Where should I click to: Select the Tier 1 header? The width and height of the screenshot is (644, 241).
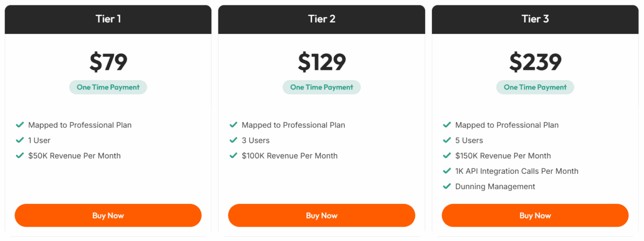pyautogui.click(x=108, y=19)
